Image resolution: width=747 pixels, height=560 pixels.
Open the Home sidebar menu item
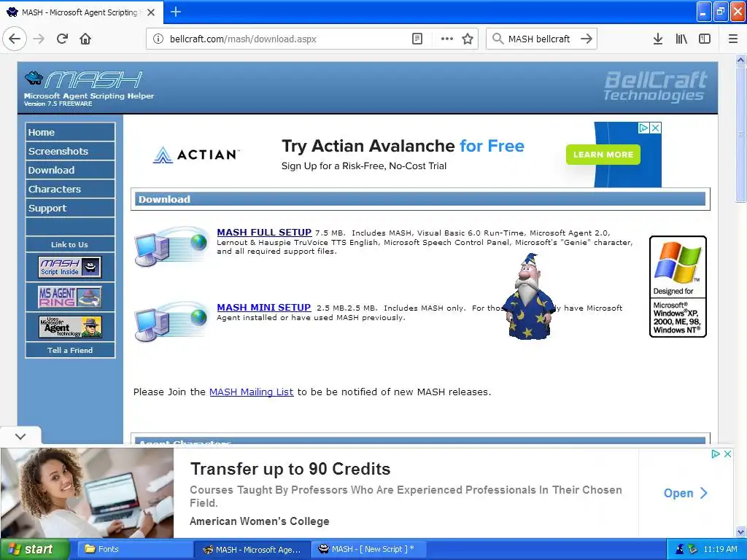70,132
